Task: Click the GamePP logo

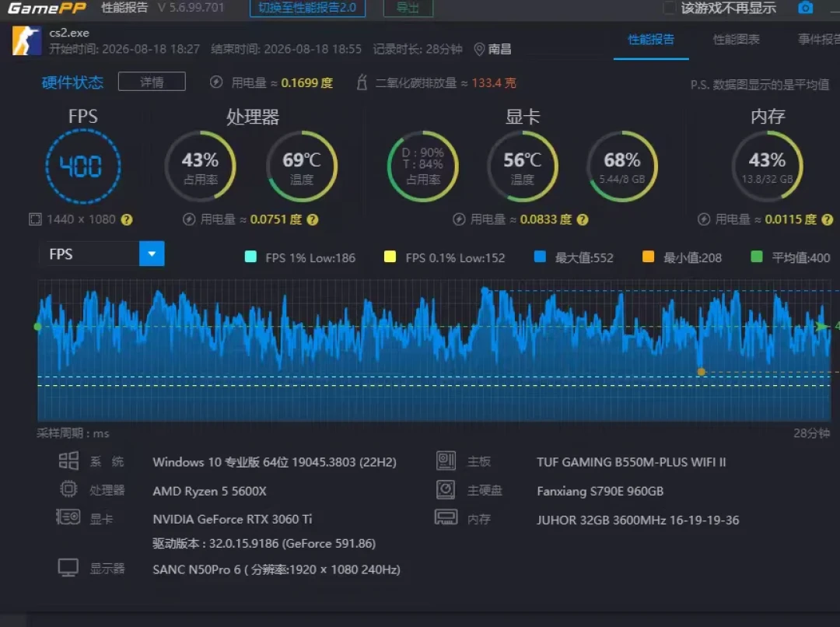Action: tap(47, 8)
